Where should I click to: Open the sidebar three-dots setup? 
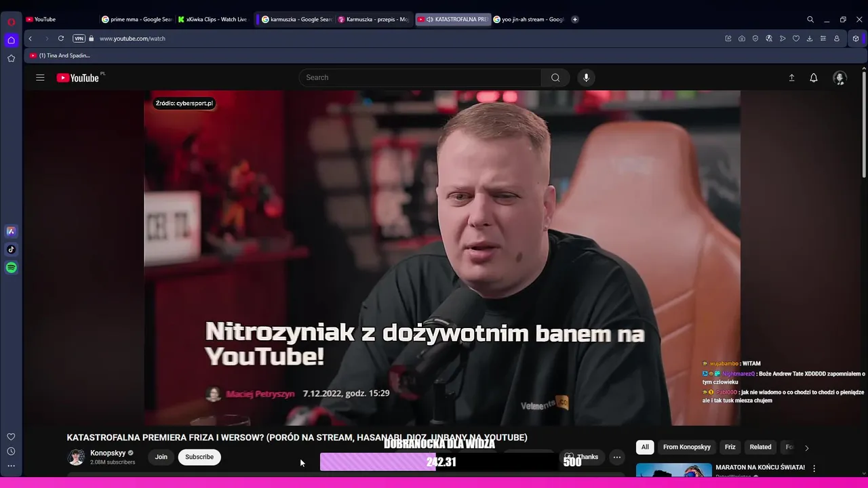(x=11, y=466)
